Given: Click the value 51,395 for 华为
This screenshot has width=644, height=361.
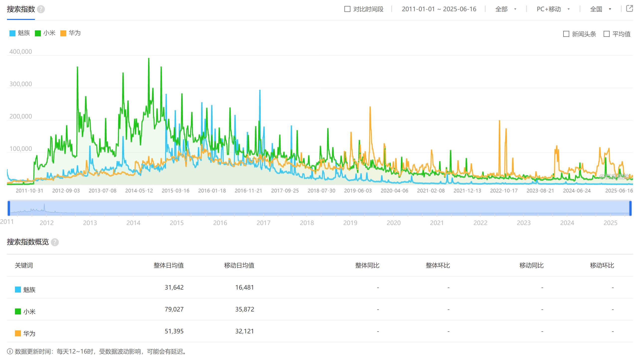Looking at the screenshot, I should [x=174, y=331].
